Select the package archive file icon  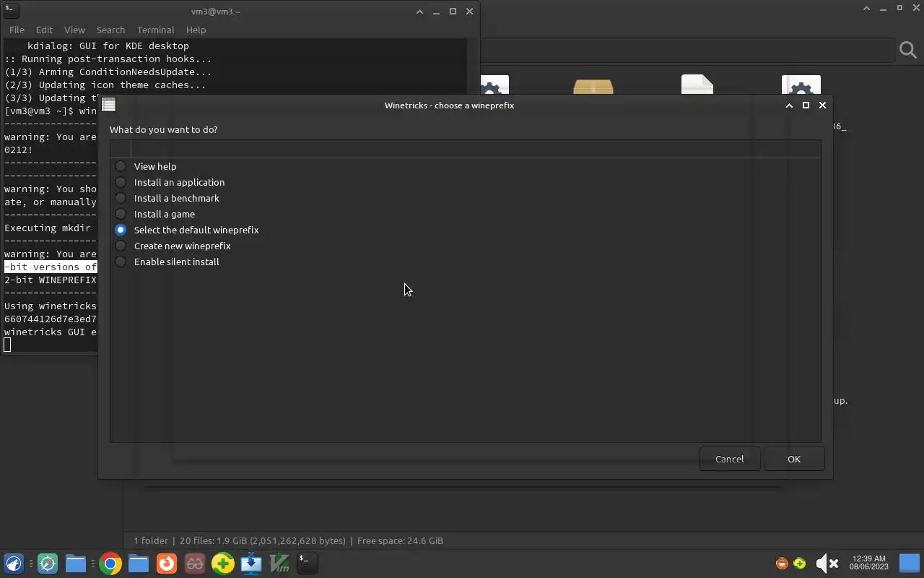click(x=593, y=86)
